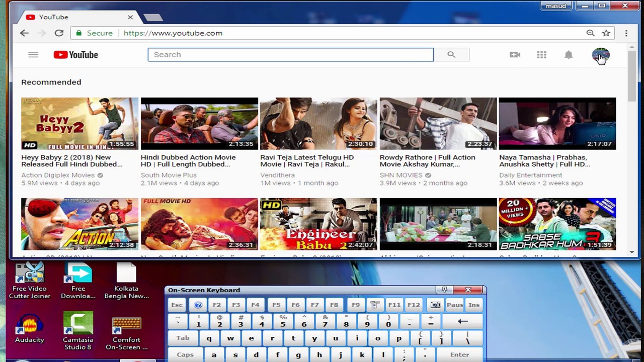Go back with the browser back arrow
The width and height of the screenshot is (644, 362).
coord(24,33)
